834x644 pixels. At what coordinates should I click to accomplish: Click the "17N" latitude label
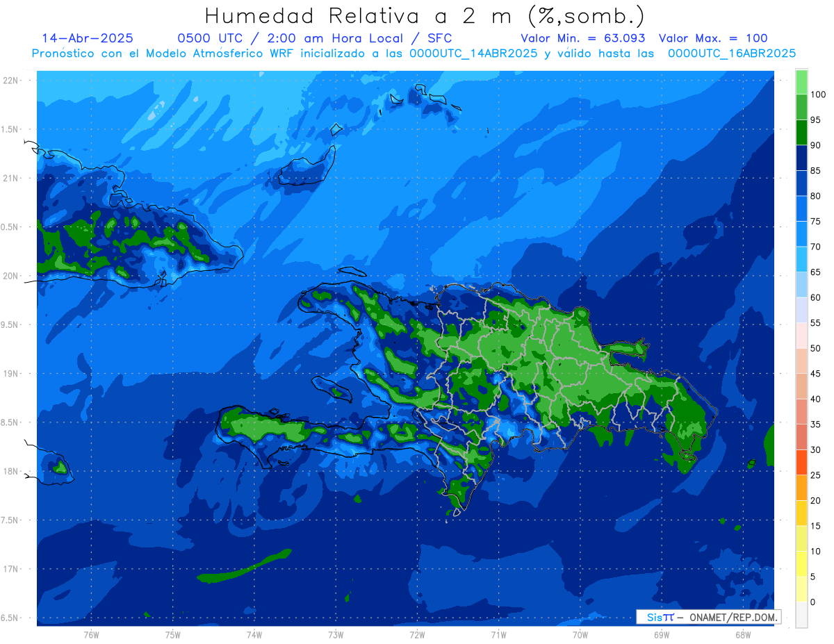[x=12, y=569]
